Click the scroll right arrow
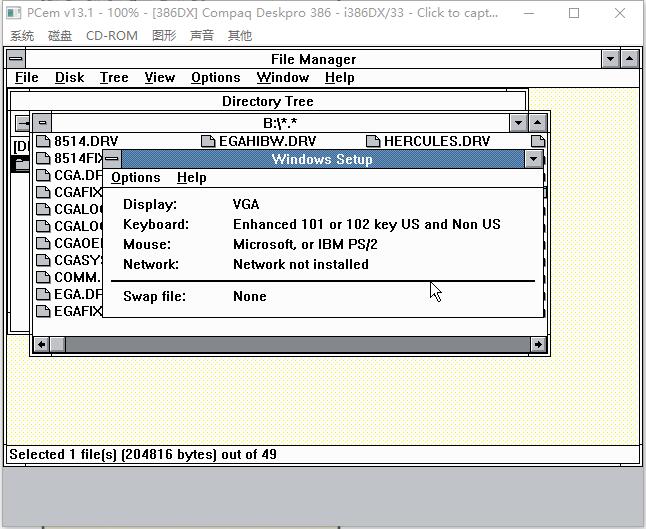The height and width of the screenshot is (529, 646). (x=538, y=344)
